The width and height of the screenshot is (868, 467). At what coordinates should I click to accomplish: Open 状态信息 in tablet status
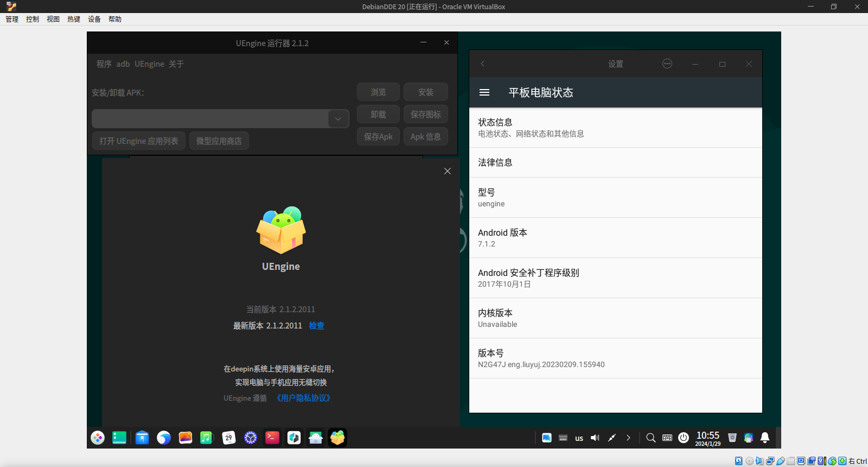pos(616,128)
